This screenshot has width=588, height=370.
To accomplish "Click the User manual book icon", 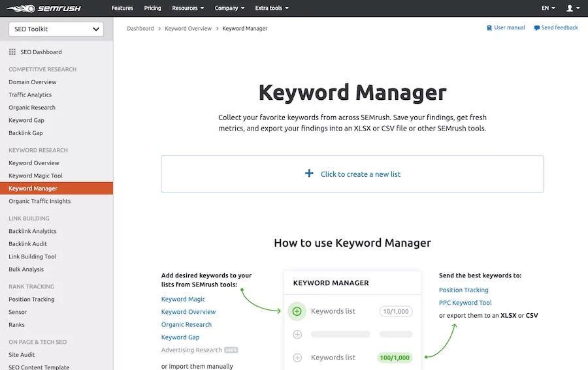I will click(489, 28).
